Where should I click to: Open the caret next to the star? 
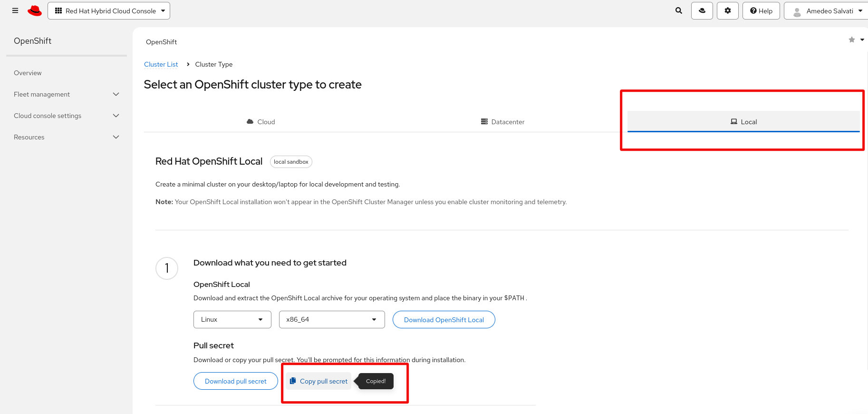pos(862,39)
